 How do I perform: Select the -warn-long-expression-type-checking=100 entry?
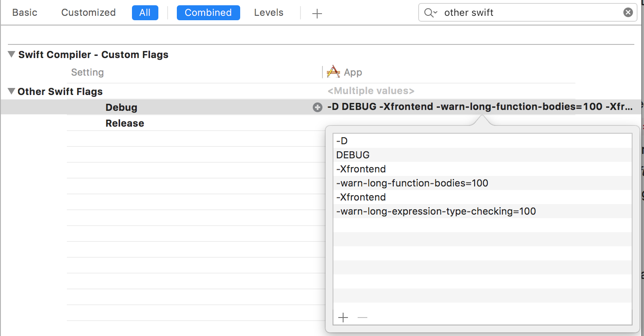point(436,211)
